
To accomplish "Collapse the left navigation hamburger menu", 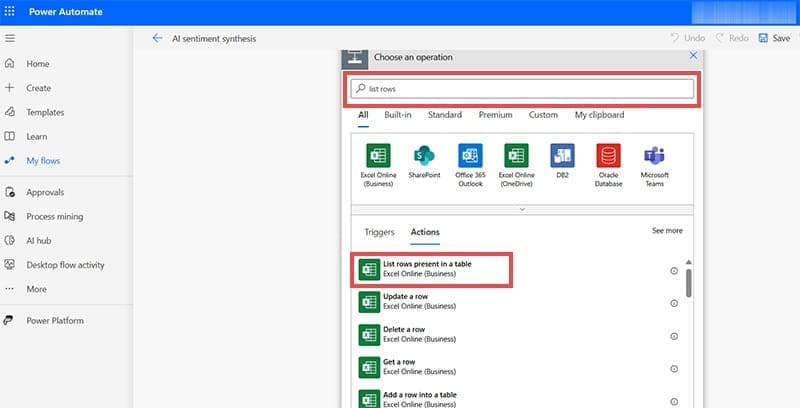I will coord(10,38).
